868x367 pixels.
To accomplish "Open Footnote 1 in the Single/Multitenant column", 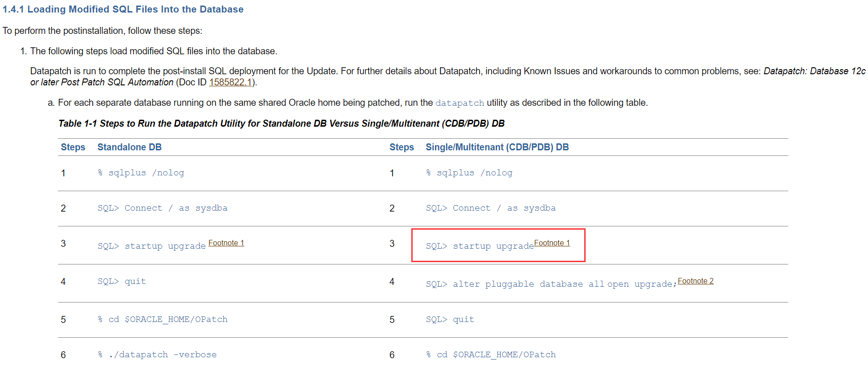I will point(552,243).
